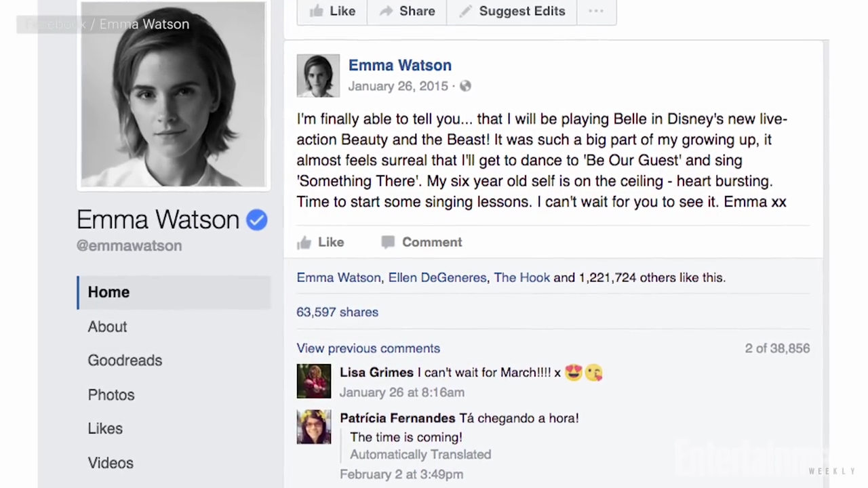The width and height of the screenshot is (868, 488).
Task: Open the three-dots more options menu
Action: [596, 11]
